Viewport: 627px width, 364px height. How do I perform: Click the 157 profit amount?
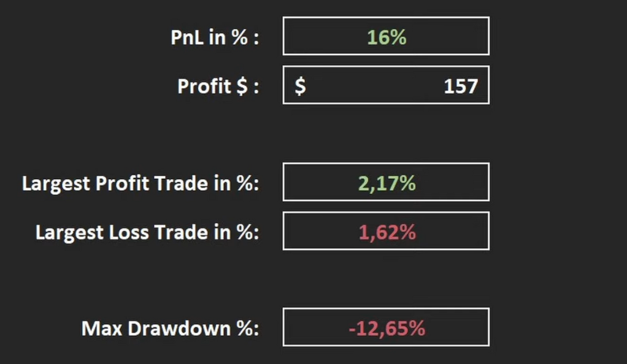pos(461,86)
